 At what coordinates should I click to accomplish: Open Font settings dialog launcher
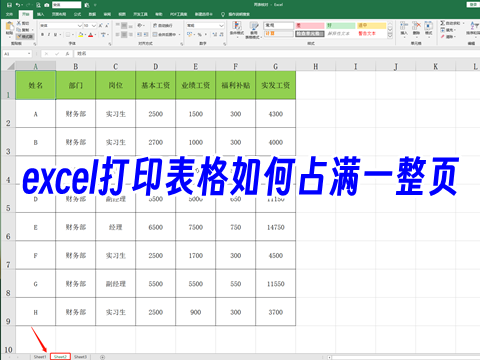110,44
